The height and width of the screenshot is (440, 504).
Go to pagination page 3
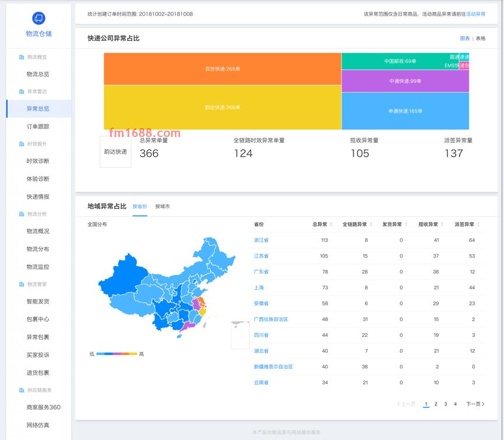446,404
